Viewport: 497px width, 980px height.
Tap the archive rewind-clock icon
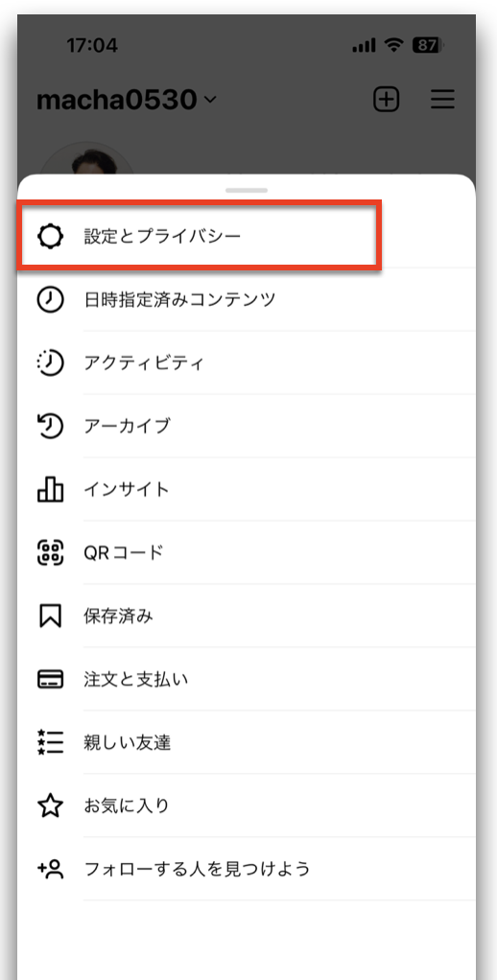tap(50, 427)
